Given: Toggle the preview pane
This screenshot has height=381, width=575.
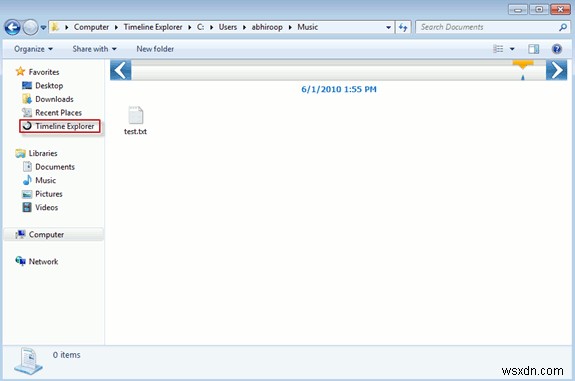Looking at the screenshot, I should [534, 49].
